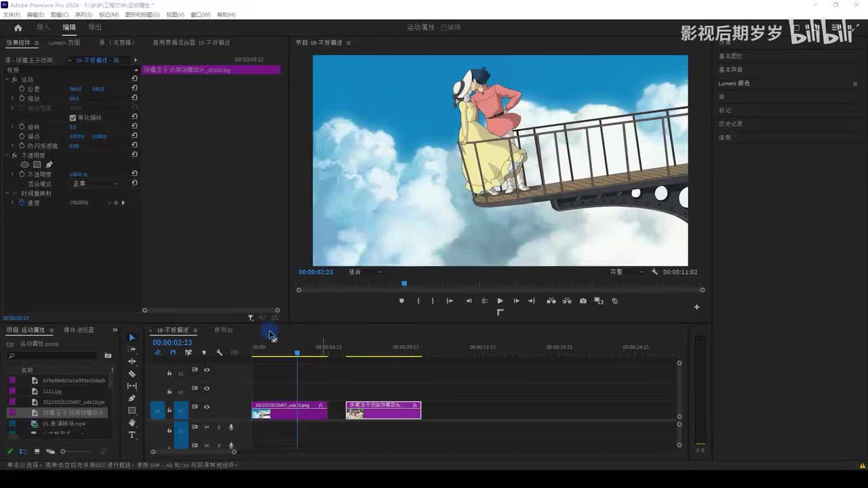Click the Add Marker icon in program monitor

tap(401, 301)
